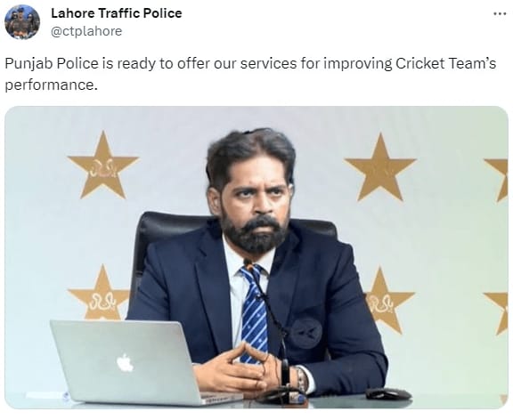Click the gold star right of the man's head

pos(380,167)
